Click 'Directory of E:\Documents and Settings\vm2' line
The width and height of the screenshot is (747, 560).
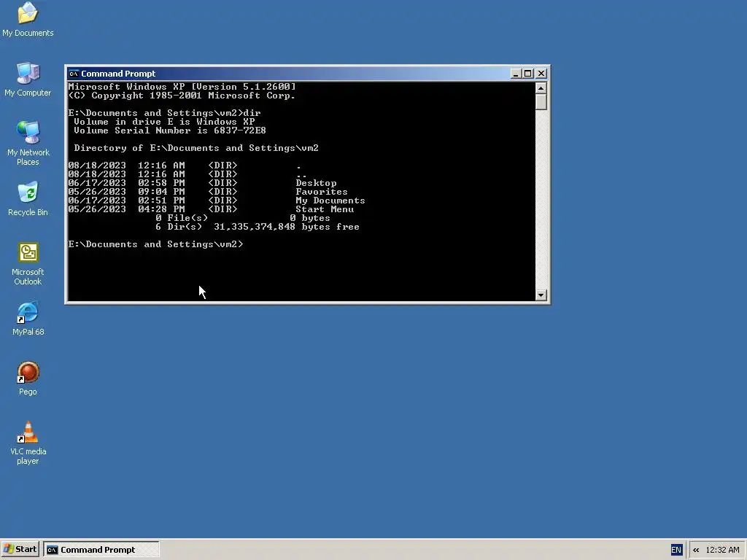pos(196,148)
